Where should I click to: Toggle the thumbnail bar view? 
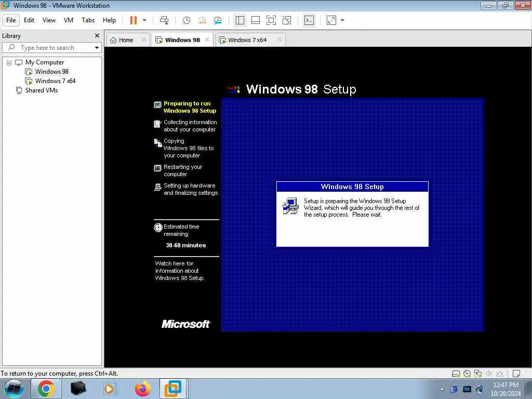coord(256,20)
